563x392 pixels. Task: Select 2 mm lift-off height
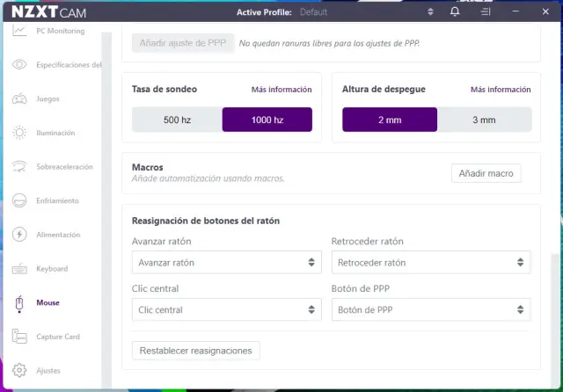pyautogui.click(x=390, y=120)
